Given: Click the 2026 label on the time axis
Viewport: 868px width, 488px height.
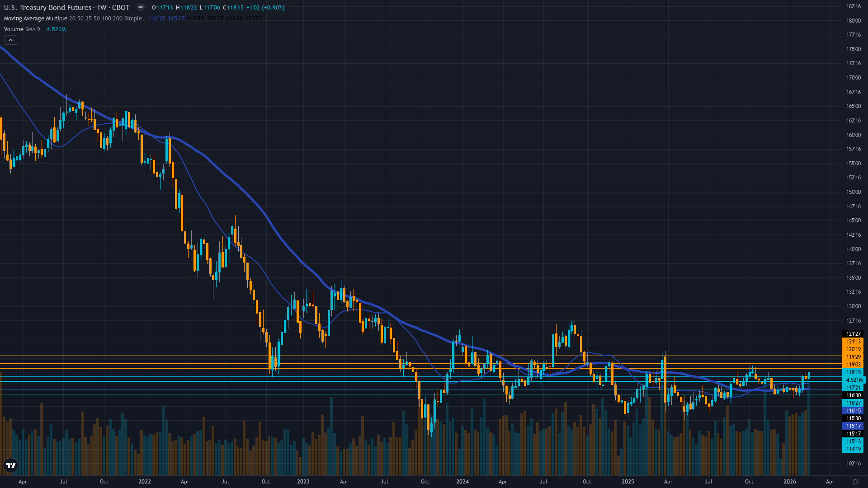Looking at the screenshot, I should (790, 482).
